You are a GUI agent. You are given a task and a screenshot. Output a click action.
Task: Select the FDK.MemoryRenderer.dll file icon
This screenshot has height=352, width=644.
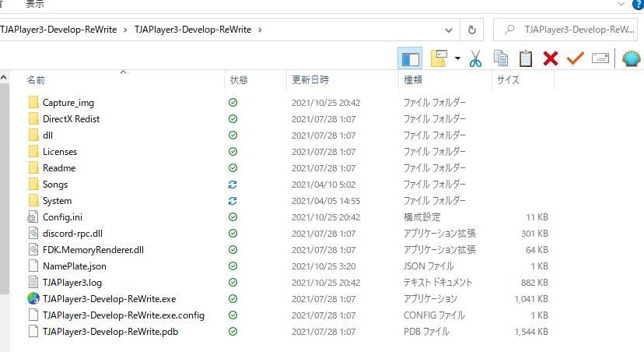(33, 250)
